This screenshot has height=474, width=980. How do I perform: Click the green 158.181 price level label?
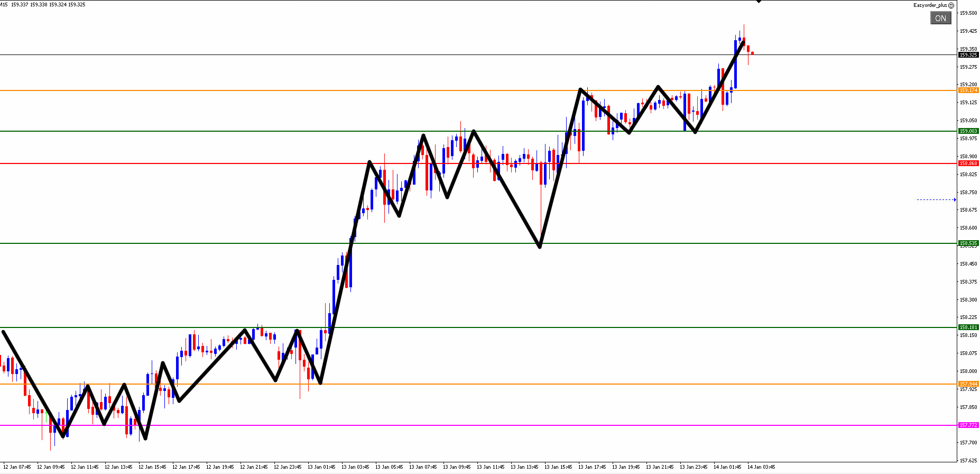tap(968, 327)
